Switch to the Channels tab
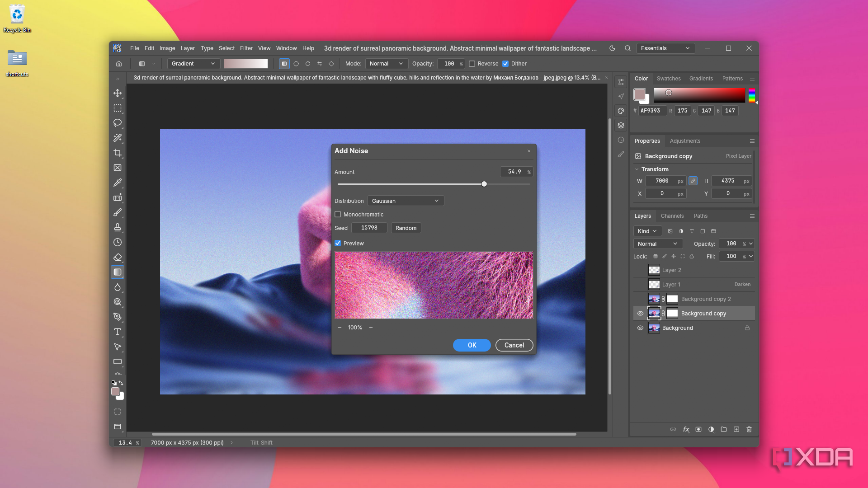The width and height of the screenshot is (868, 488). [x=672, y=216]
